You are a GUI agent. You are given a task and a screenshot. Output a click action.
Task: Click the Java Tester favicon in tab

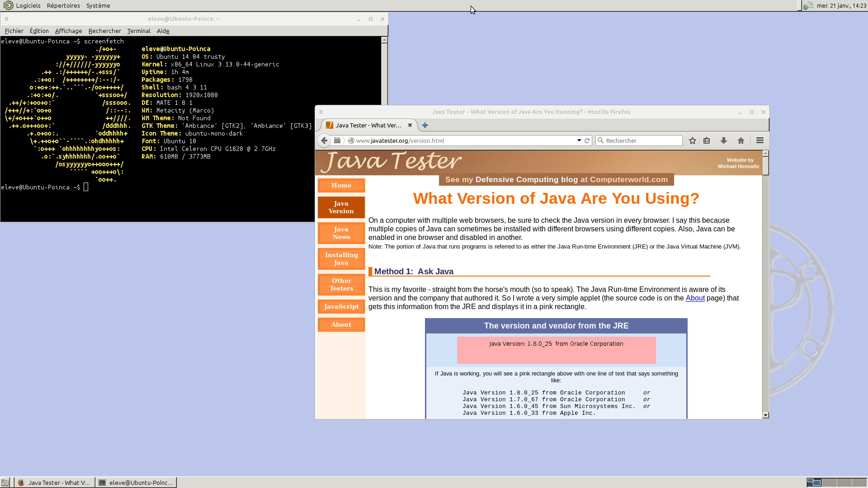330,125
